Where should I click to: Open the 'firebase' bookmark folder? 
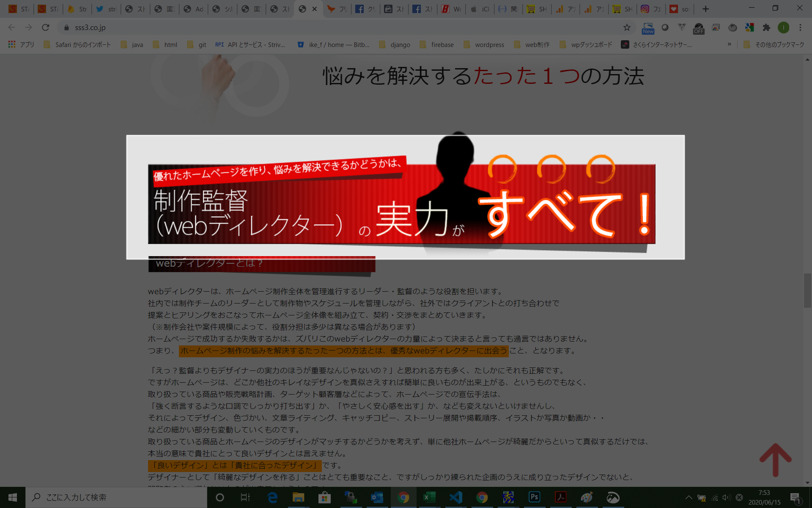coord(436,44)
